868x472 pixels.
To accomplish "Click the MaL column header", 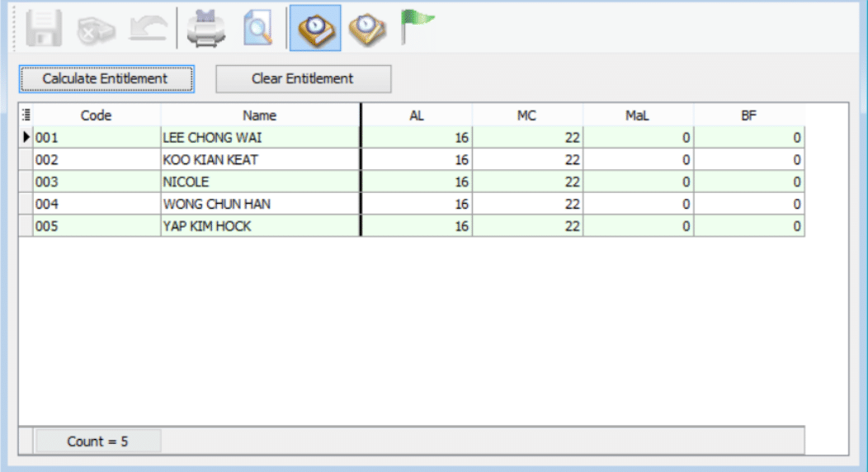I will [638, 116].
